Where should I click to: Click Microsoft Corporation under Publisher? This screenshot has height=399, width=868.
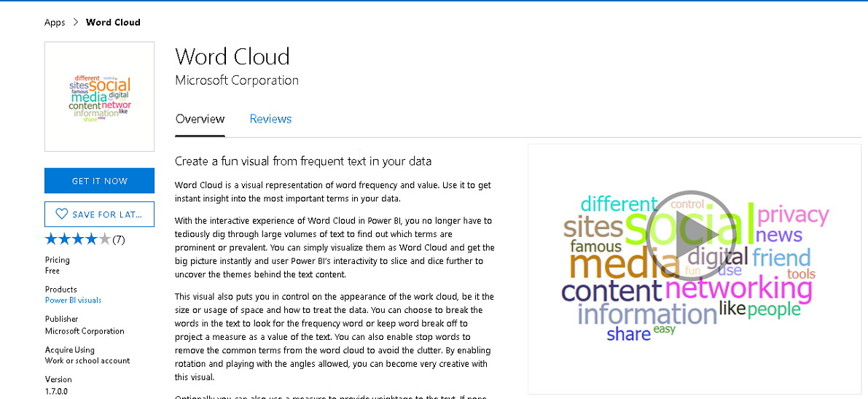click(85, 331)
